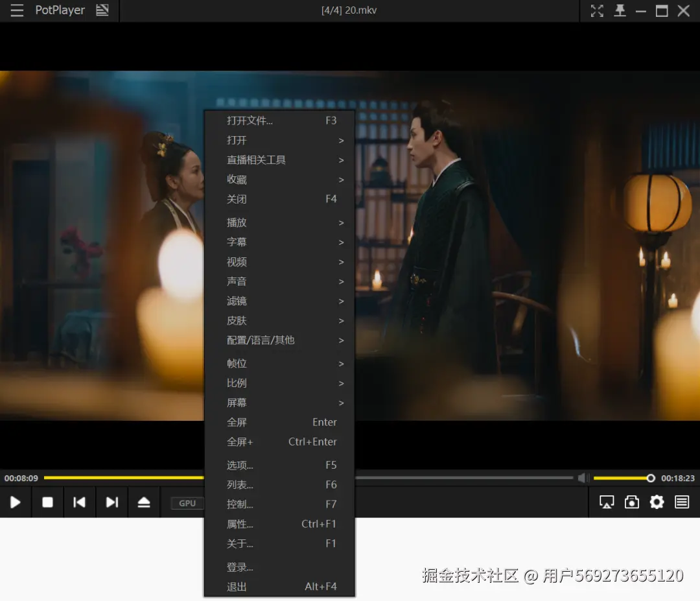Open 配置/语言/其他 submenu
The width and height of the screenshot is (700, 601).
[x=280, y=340]
